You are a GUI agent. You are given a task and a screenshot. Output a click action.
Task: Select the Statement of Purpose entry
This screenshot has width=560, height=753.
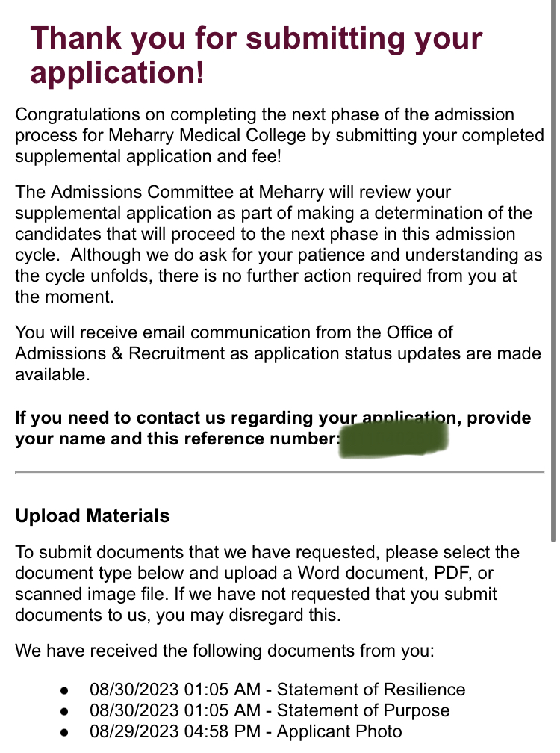tap(270, 710)
